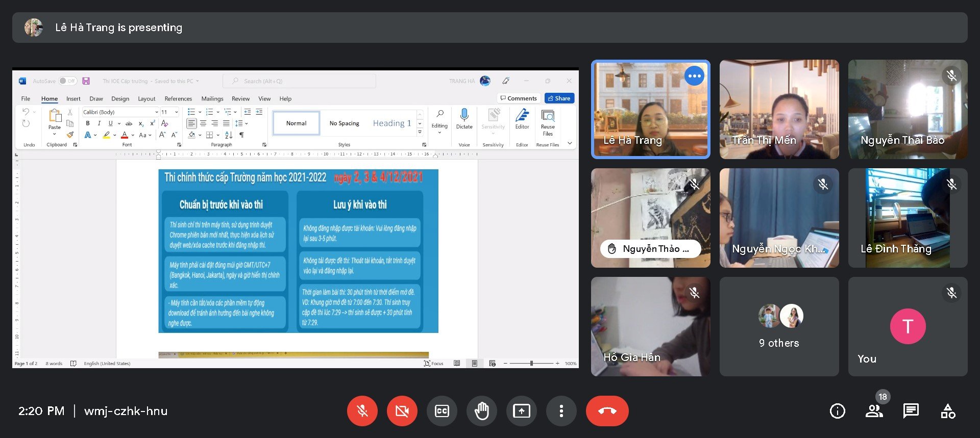Screen dimensions: 980x438
Task: Open options on Lê Hà Trang's tile
Action: click(x=694, y=76)
